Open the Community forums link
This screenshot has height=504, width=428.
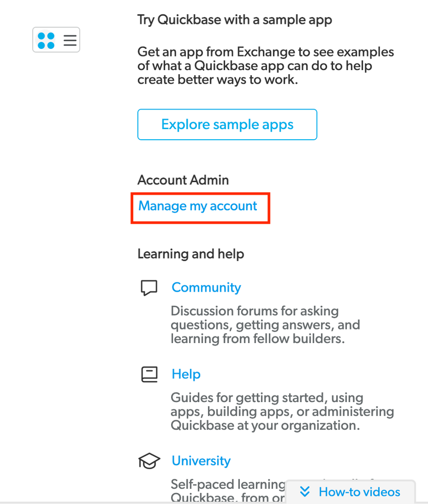coord(206,288)
